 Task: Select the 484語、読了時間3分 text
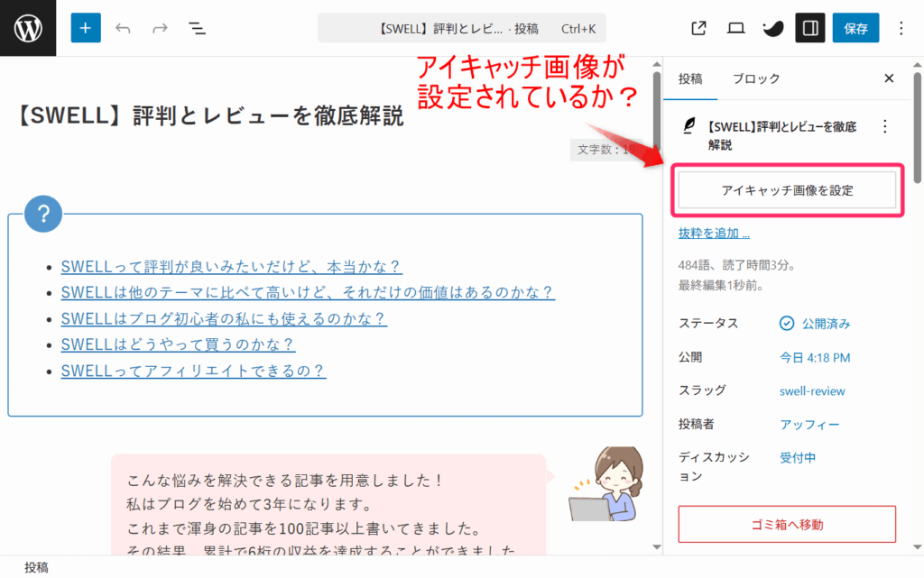[x=736, y=265]
